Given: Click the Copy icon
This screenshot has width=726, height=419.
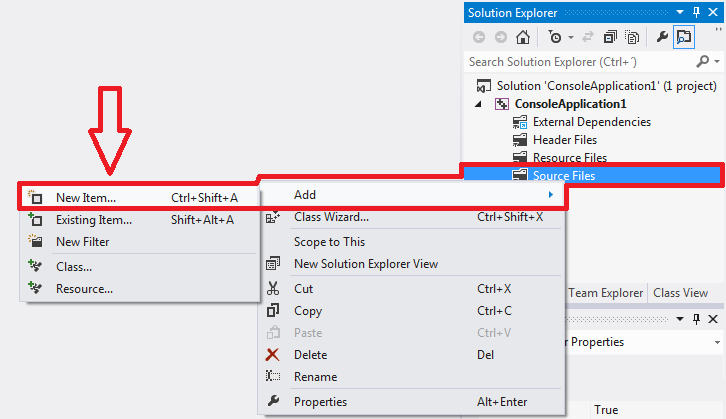Looking at the screenshot, I should click(273, 310).
